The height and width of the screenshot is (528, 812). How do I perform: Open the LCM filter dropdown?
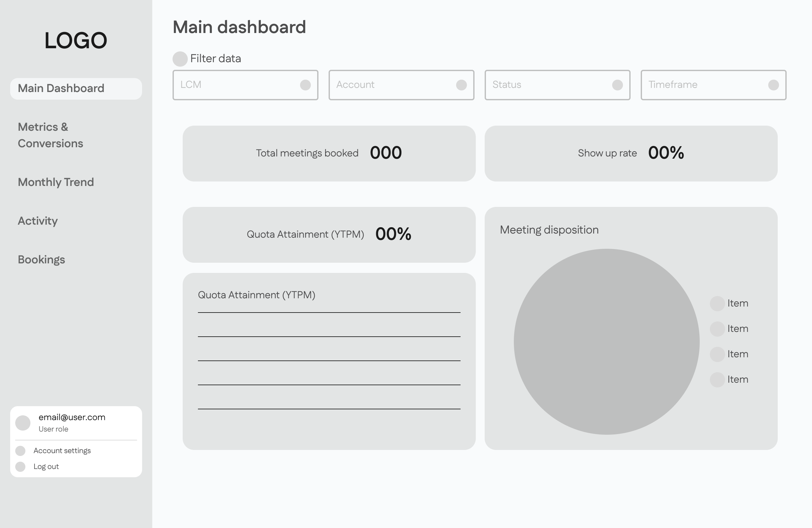coord(305,85)
